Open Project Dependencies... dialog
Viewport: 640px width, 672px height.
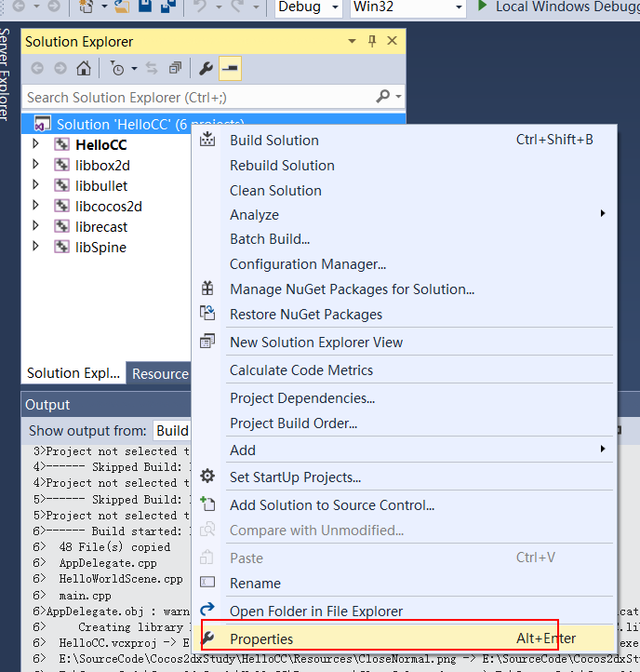pyautogui.click(x=405, y=398)
